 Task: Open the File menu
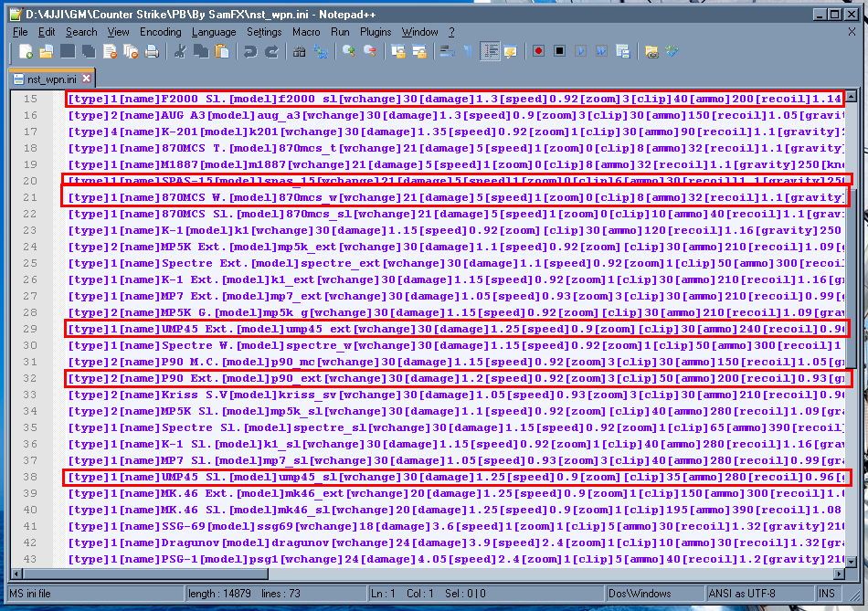tap(20, 32)
